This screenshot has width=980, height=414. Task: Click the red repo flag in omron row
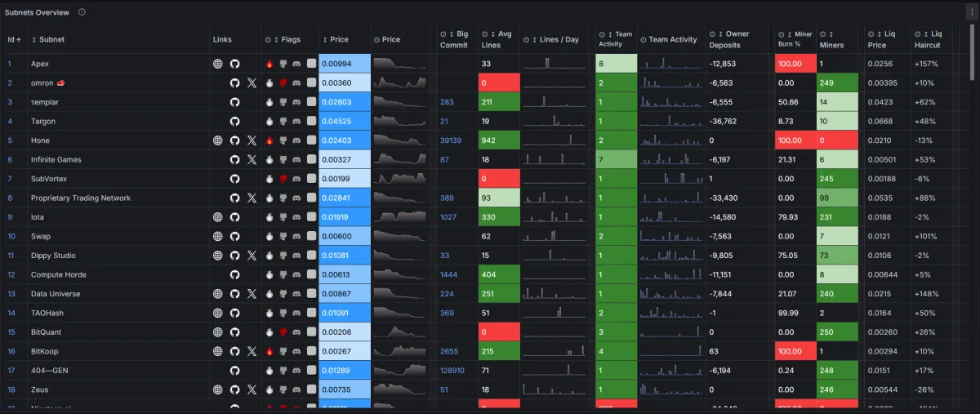click(283, 82)
